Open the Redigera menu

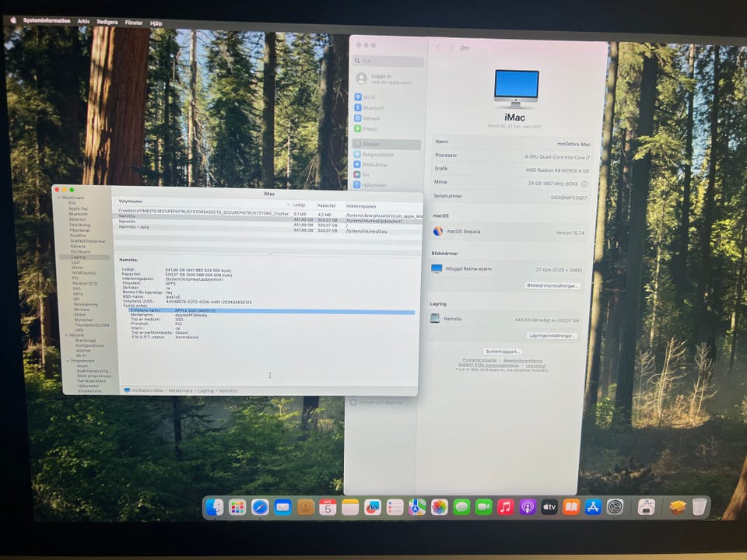click(107, 22)
